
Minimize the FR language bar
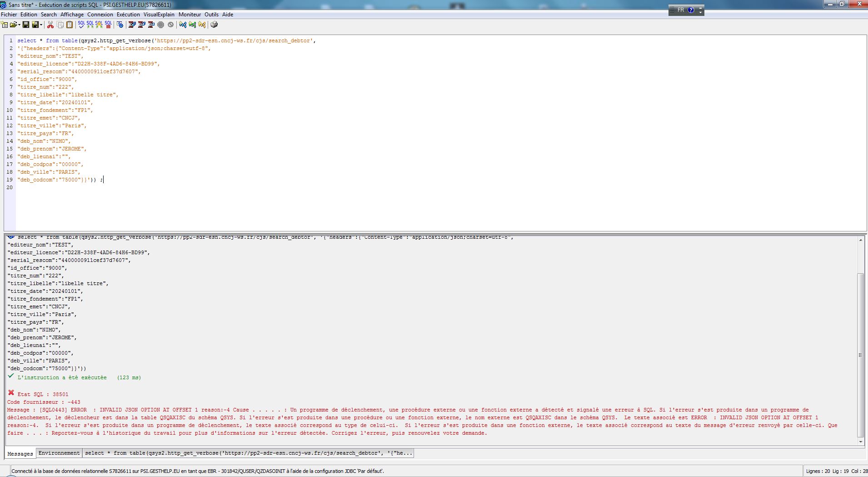(700, 8)
